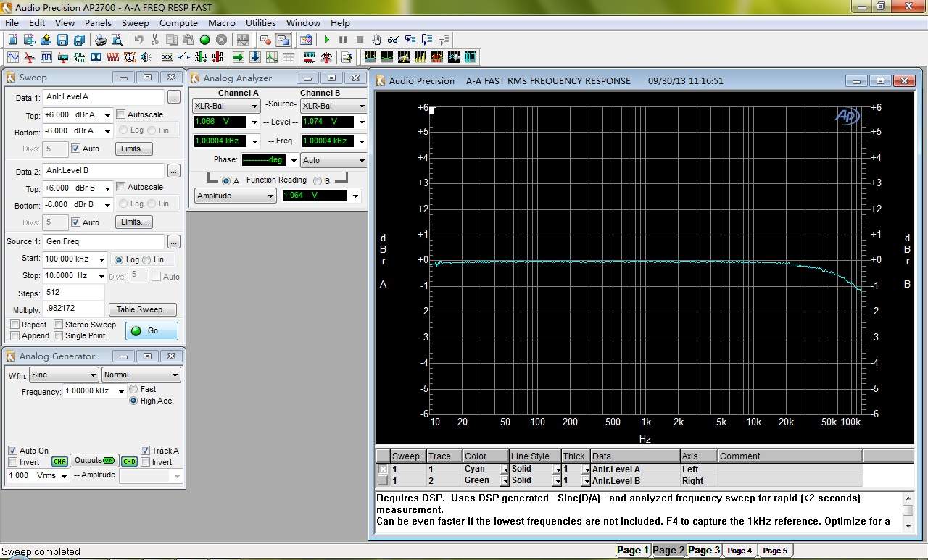Viewport: 928px width, 560px height.
Task: Select the Fast frequency radio button
Action: (x=133, y=389)
